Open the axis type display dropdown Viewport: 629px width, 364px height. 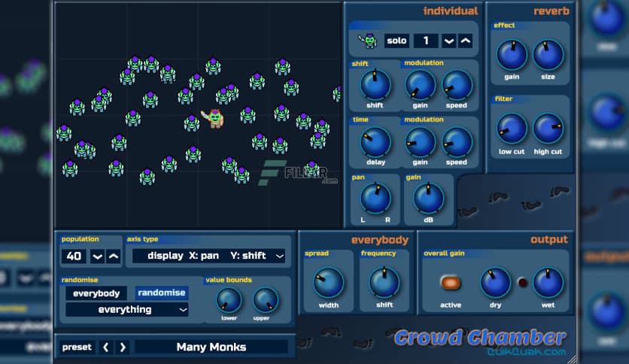coord(208,256)
